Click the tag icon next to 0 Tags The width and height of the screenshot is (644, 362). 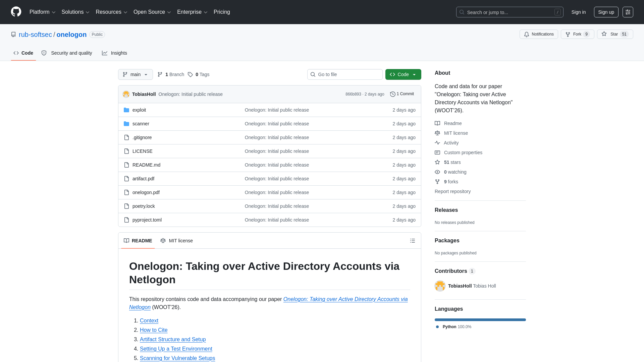(190, 74)
